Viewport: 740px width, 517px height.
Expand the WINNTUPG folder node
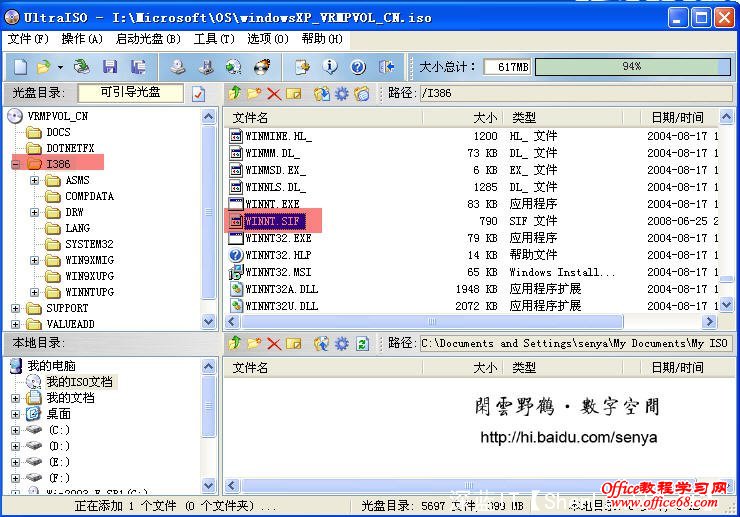point(34,292)
